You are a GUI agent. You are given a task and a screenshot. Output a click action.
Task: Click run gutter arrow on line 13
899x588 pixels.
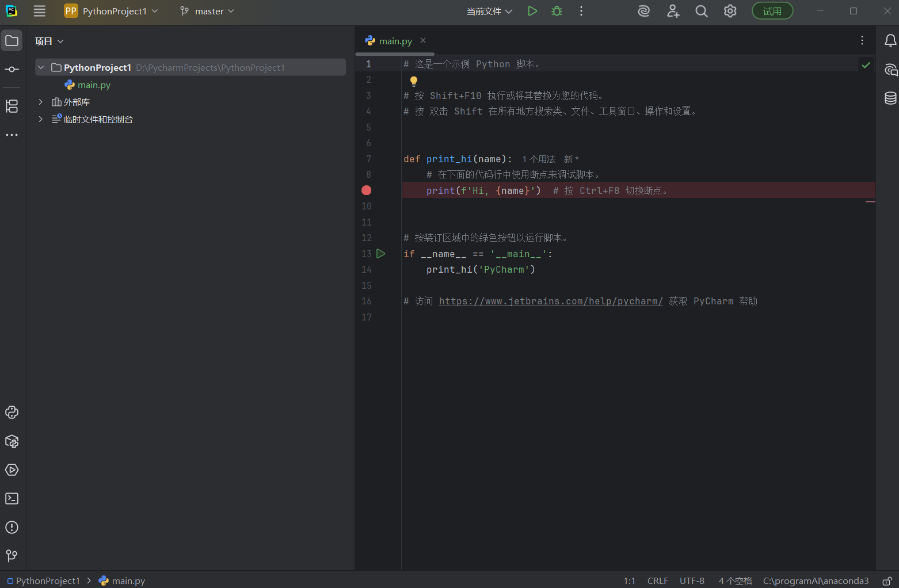380,254
